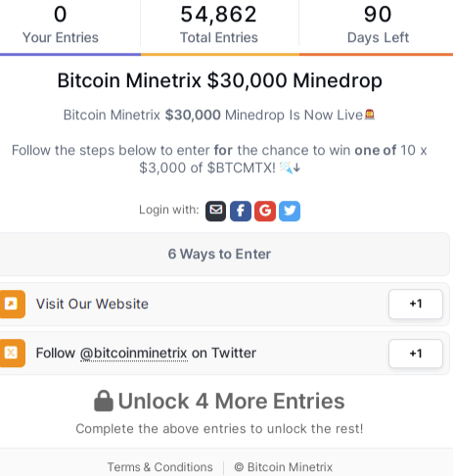Expand the 6 Ways to Enter header

click(224, 254)
